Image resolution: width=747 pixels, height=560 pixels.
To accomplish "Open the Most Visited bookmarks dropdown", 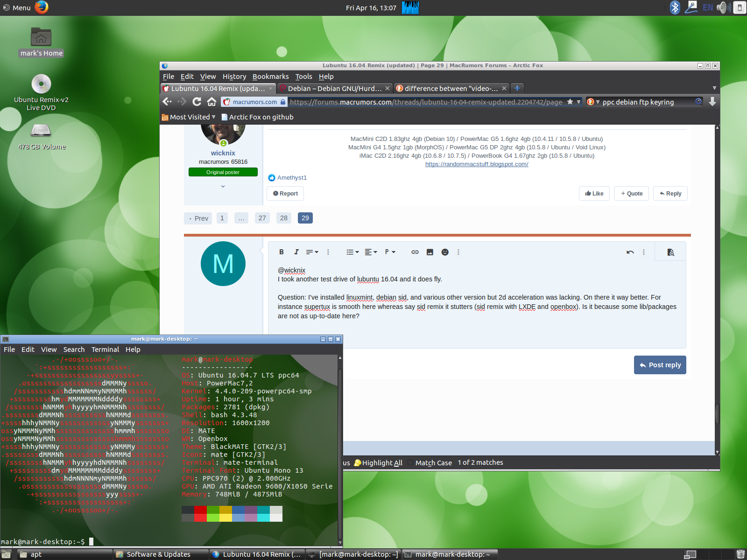I will [189, 117].
